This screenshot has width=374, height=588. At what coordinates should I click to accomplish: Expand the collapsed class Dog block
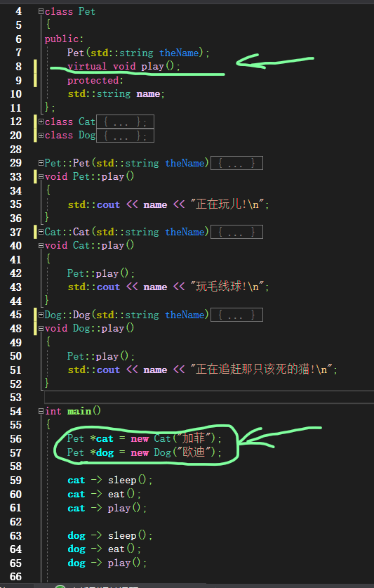pyautogui.click(x=41, y=136)
